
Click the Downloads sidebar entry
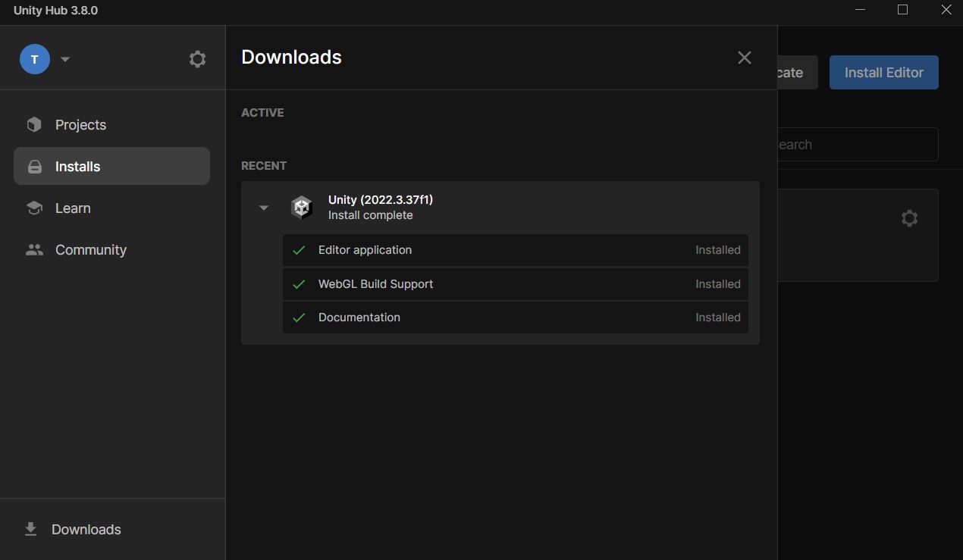112,529
